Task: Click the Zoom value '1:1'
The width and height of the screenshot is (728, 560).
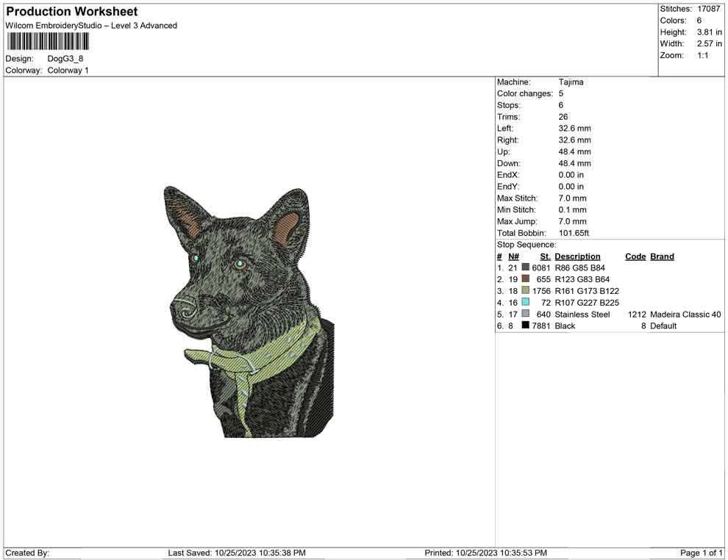Action: tap(703, 55)
